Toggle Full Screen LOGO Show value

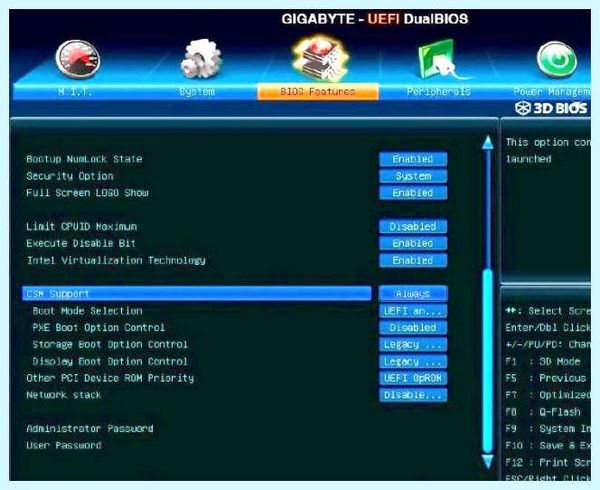(x=413, y=193)
